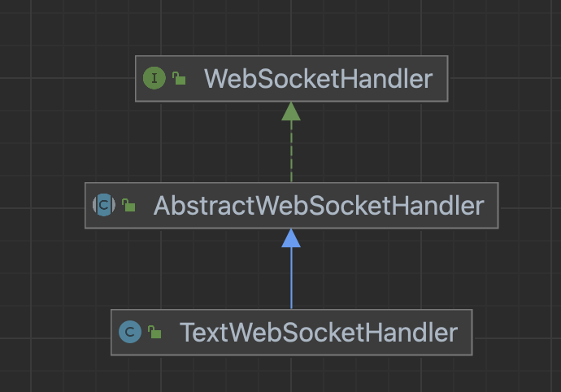Click the green interface icon on WebSocketHandler
This screenshot has height=392, width=561.
(154, 78)
